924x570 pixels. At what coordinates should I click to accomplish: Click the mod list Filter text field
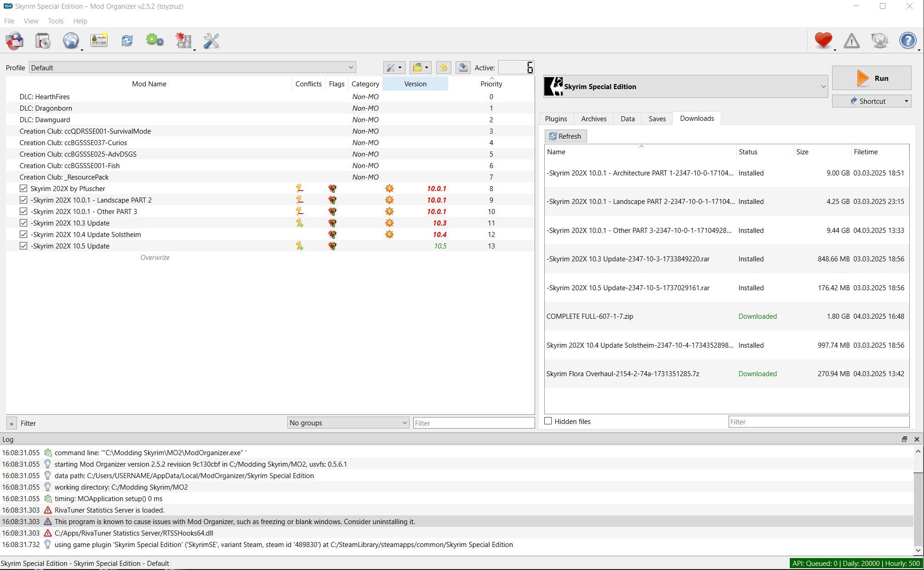(x=473, y=423)
